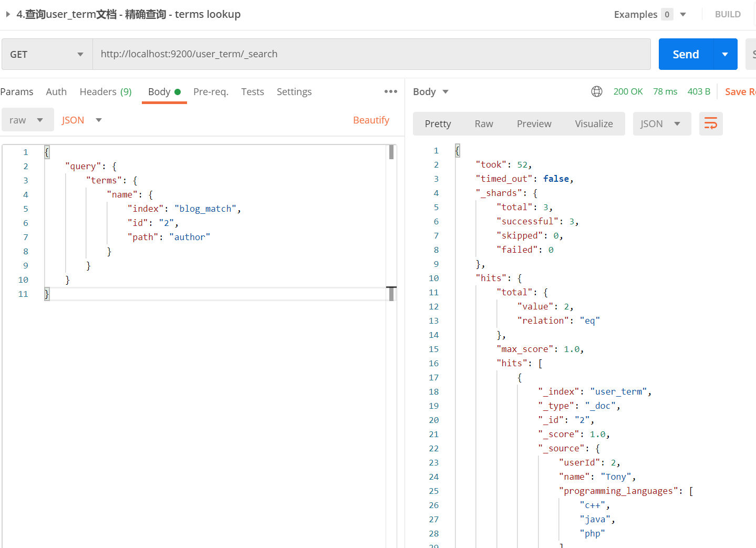756x548 pixels.
Task: Open the three-dot more options menu
Action: (x=390, y=91)
